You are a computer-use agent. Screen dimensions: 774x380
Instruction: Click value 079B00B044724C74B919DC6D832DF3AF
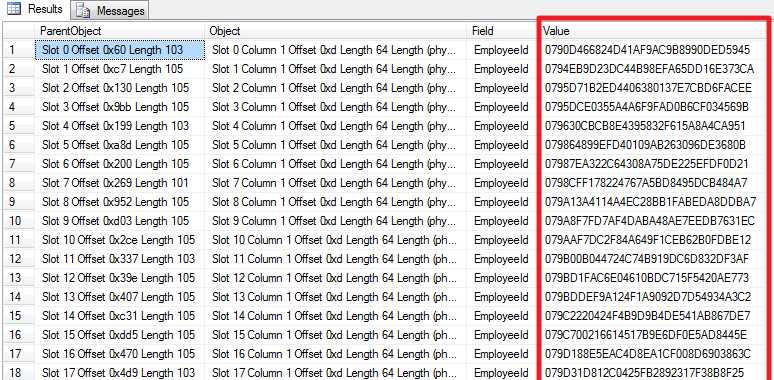coord(647,259)
